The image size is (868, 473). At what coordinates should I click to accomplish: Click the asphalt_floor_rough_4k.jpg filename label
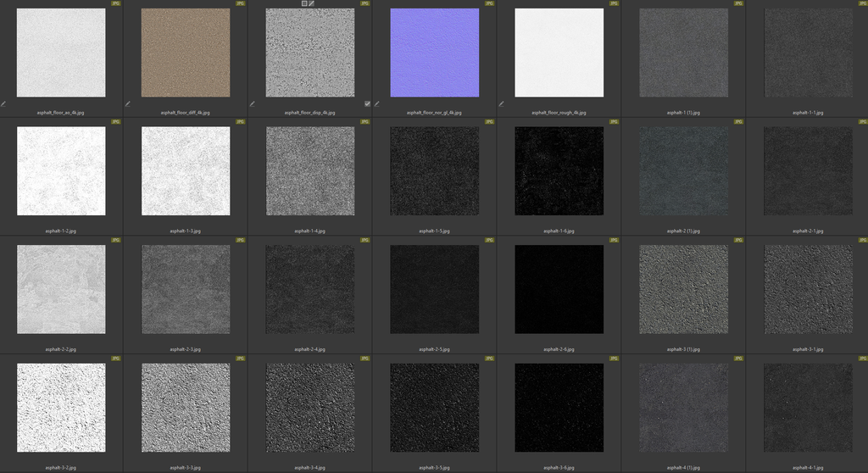pos(559,112)
